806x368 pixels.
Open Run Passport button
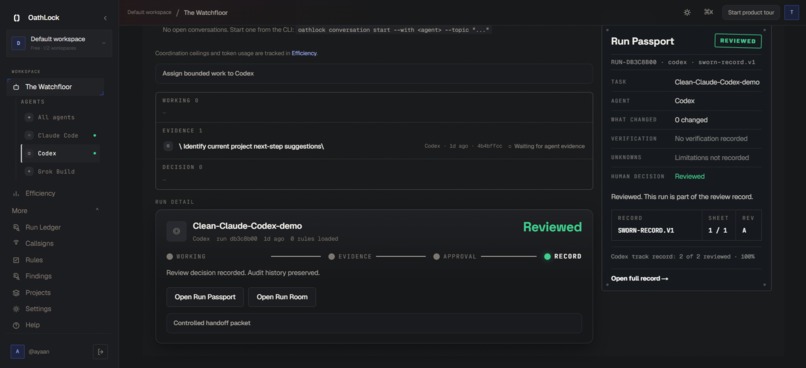(205, 297)
